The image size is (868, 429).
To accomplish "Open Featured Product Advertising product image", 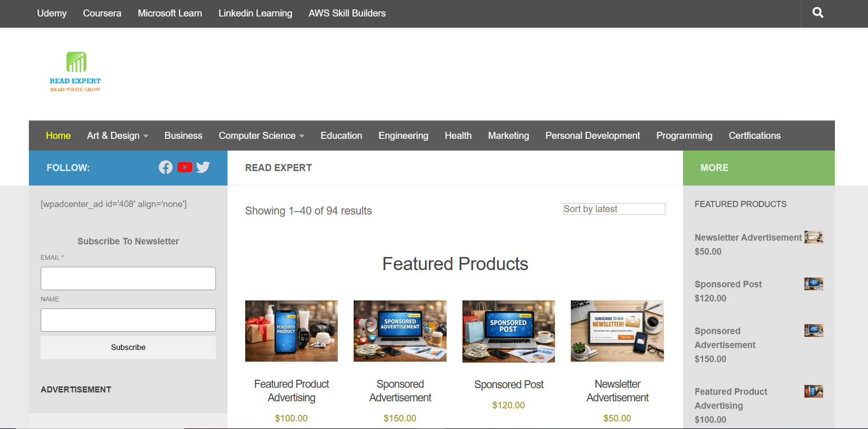I will 291,331.
